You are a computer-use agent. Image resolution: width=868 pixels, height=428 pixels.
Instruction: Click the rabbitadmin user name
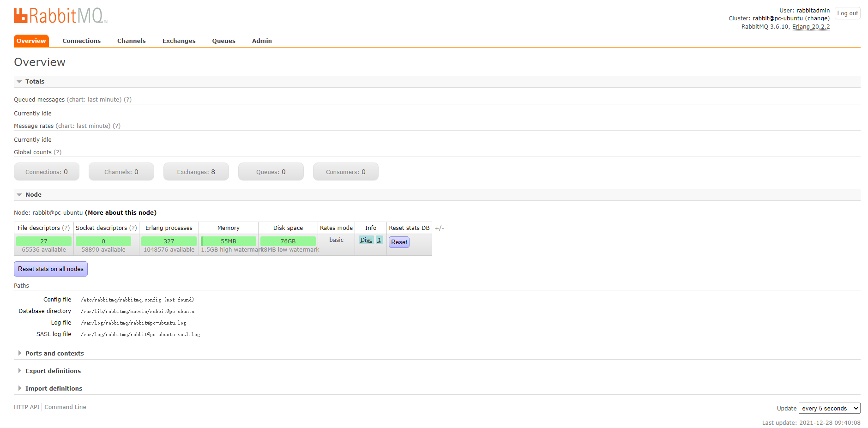(813, 11)
